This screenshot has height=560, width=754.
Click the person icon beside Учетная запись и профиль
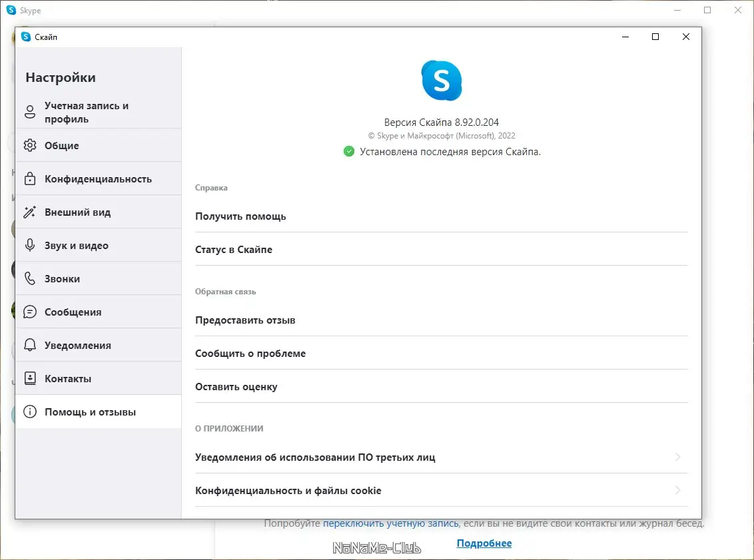[x=30, y=112]
